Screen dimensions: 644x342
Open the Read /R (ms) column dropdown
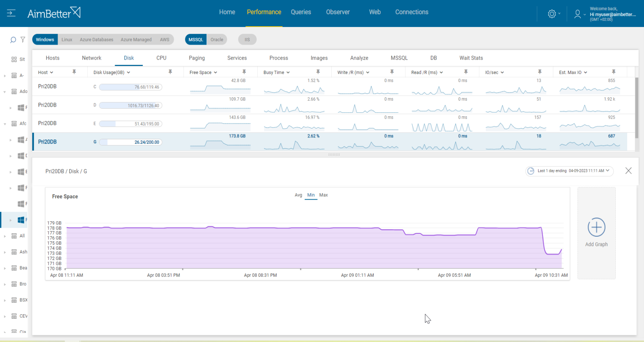[441, 73]
